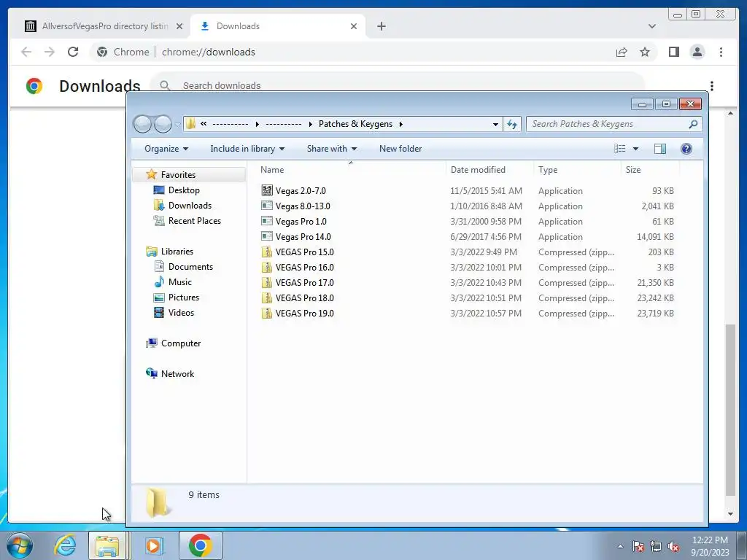Close the Downloads tab
The height and width of the screenshot is (560, 747).
pos(354,26)
